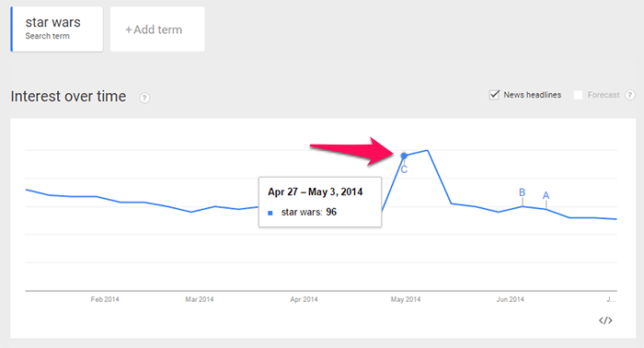This screenshot has width=644, height=348.
Task: Select news headline marker B
Action: tap(522, 192)
